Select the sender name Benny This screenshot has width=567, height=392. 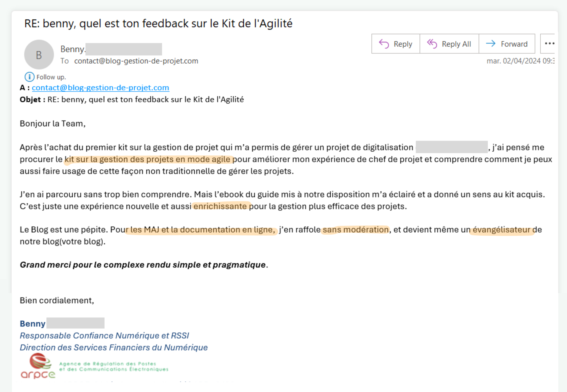pyautogui.click(x=73, y=49)
